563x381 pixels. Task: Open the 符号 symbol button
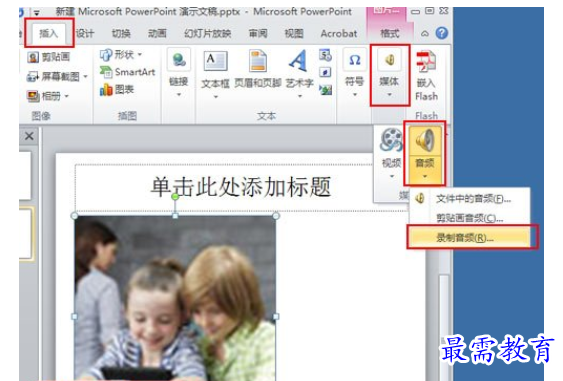click(x=355, y=68)
